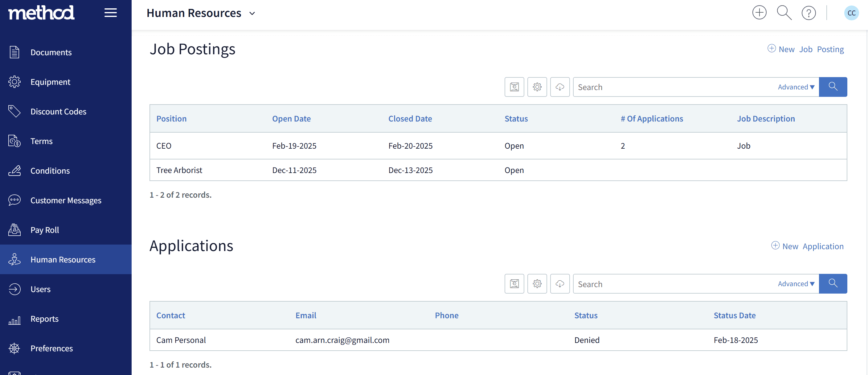The height and width of the screenshot is (375, 868).
Task: Click the Feb-18-2025 status date cell
Action: pos(735,340)
